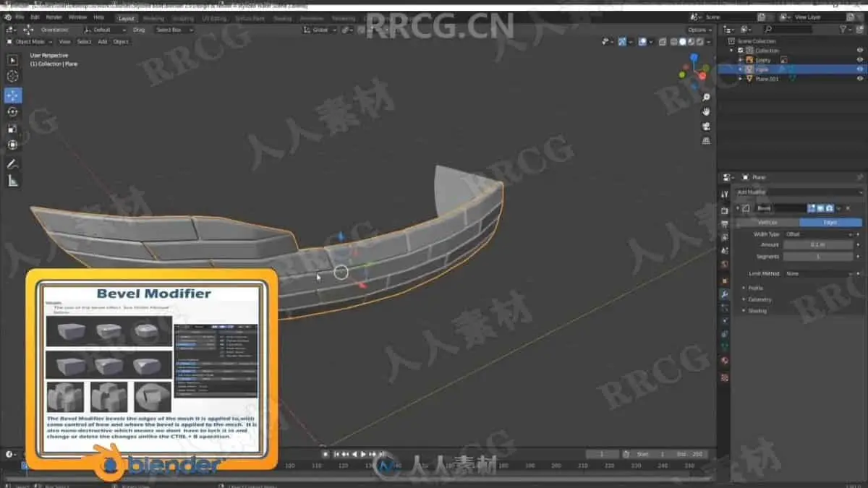
Task: Switch to Wireframe viewport shading
Action: (673, 42)
